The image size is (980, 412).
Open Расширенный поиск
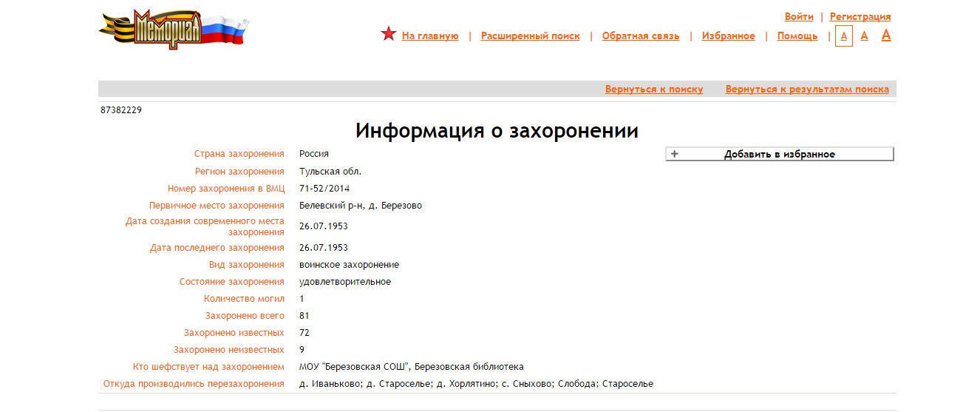(x=530, y=36)
